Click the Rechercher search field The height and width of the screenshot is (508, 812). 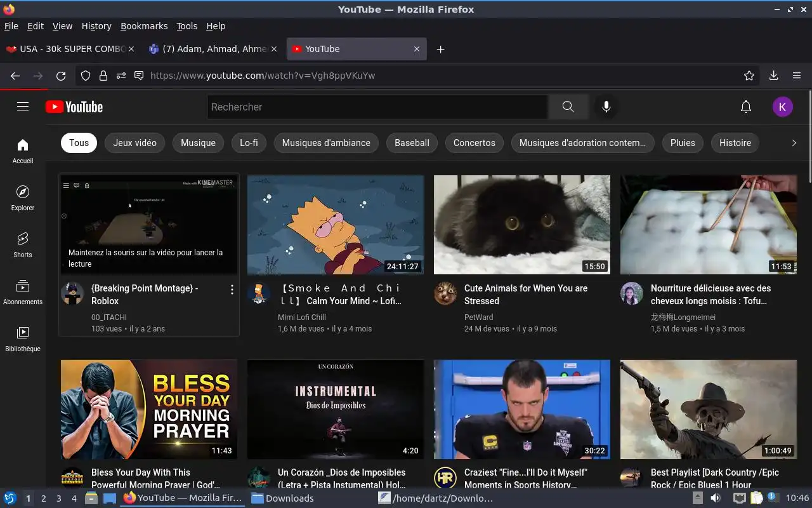[x=377, y=107]
